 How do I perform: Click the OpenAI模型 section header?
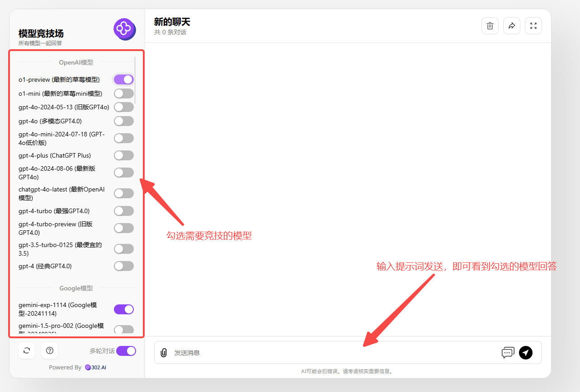click(76, 62)
